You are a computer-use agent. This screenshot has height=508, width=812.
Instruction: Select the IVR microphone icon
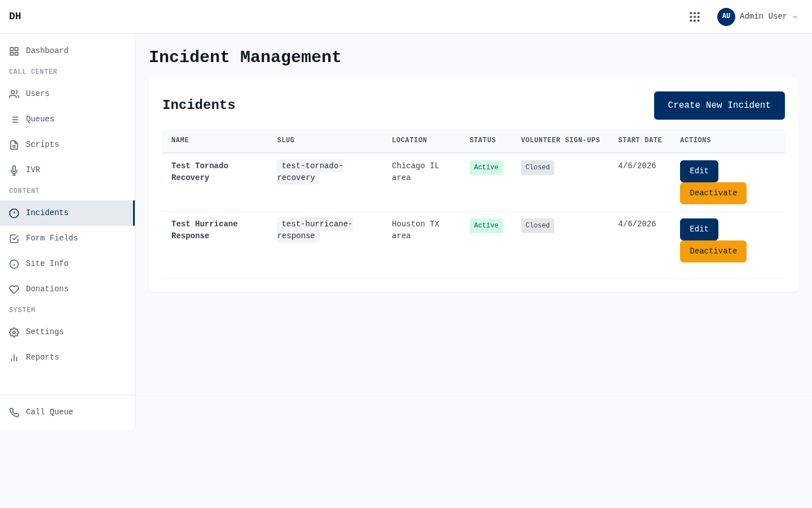point(14,170)
